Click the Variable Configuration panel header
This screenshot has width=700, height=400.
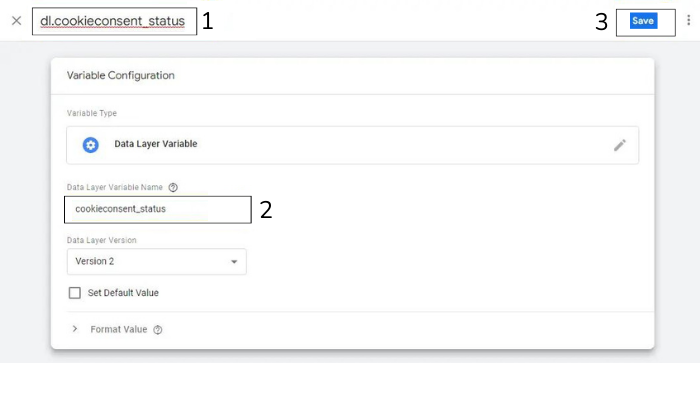pos(121,75)
